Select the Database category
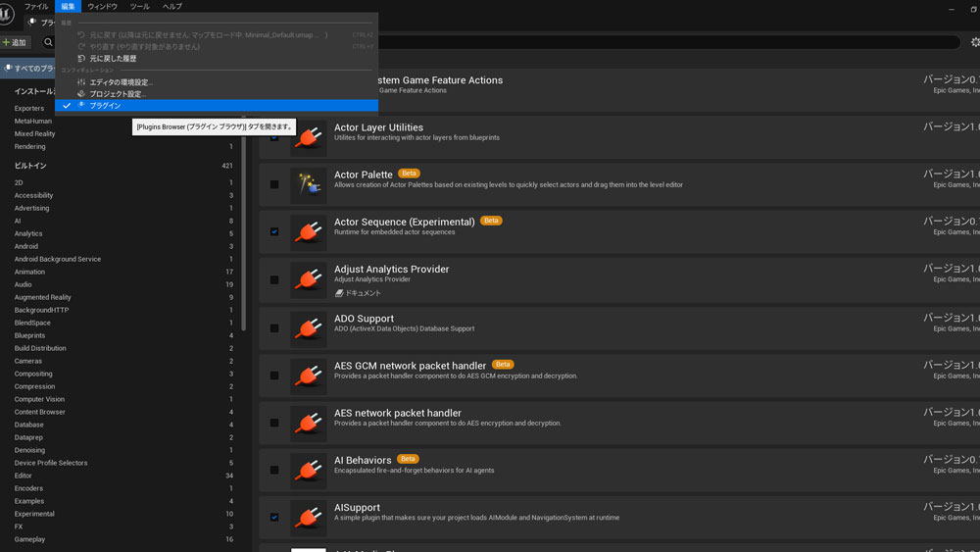Screen dimensions: 980x552 coord(28,425)
